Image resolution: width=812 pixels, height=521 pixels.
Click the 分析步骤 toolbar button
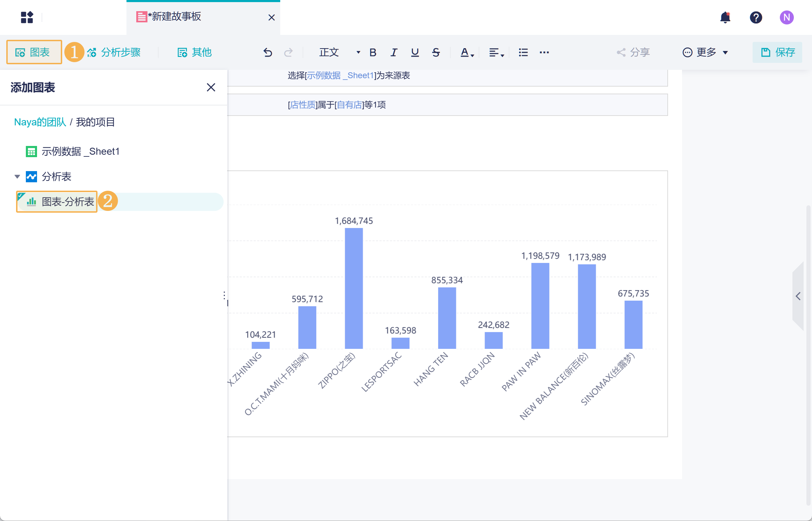[114, 52]
